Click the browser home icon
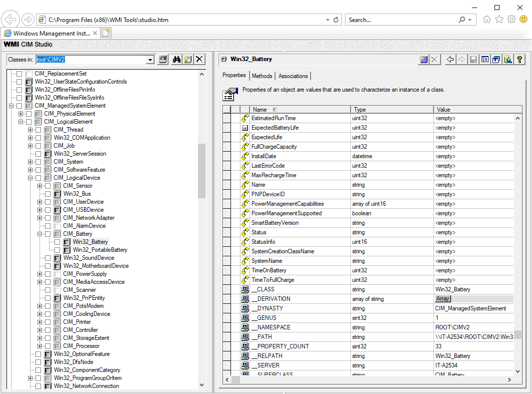Image resolution: width=532 pixels, height=394 pixels. 487,20
